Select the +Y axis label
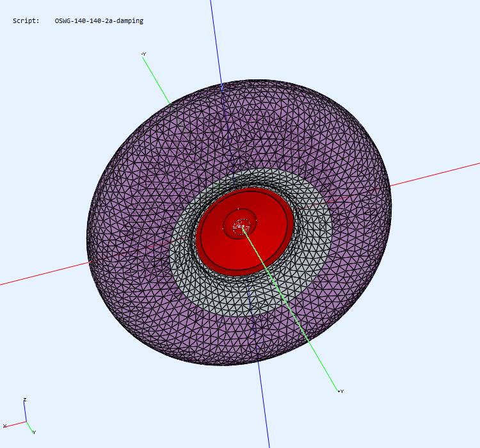This screenshot has height=448, width=480. [341, 391]
